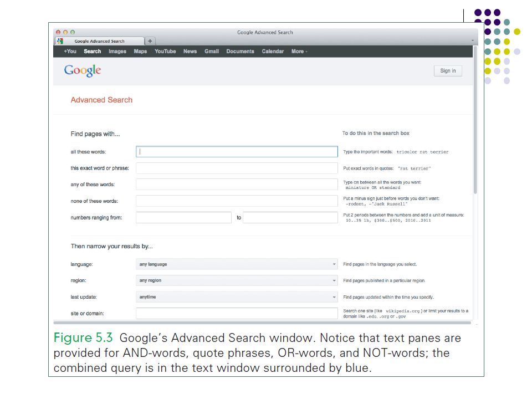
Task: Select Search in the Google bar
Action: [x=93, y=51]
